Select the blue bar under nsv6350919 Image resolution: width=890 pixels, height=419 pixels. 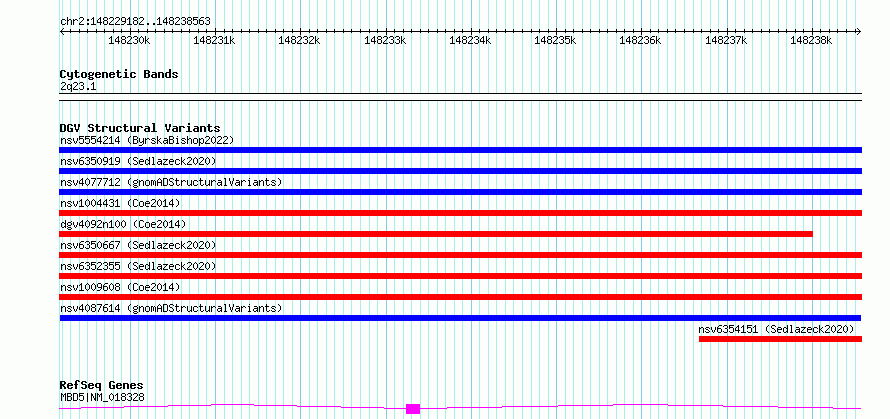(460, 171)
